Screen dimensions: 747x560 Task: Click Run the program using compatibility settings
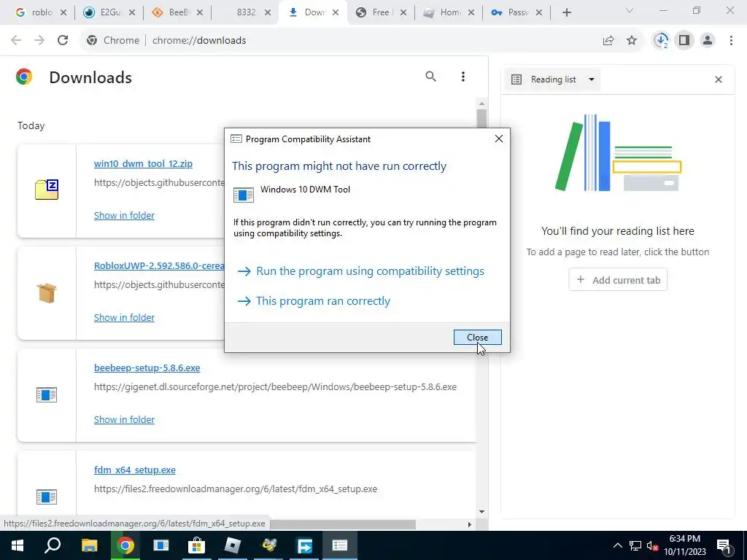pos(360,271)
